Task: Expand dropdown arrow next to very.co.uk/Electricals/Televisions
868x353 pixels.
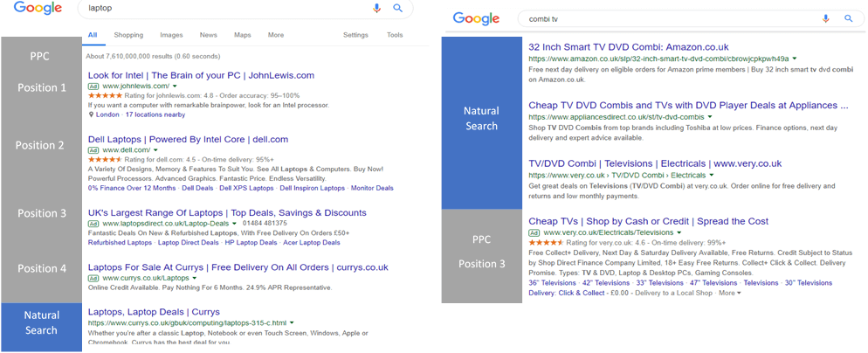Action: 679,232
